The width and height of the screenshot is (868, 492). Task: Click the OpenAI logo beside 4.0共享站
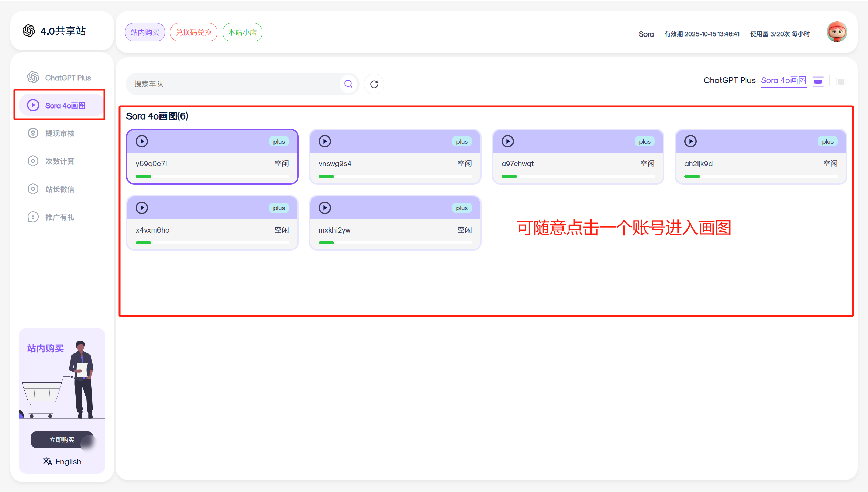click(x=29, y=31)
